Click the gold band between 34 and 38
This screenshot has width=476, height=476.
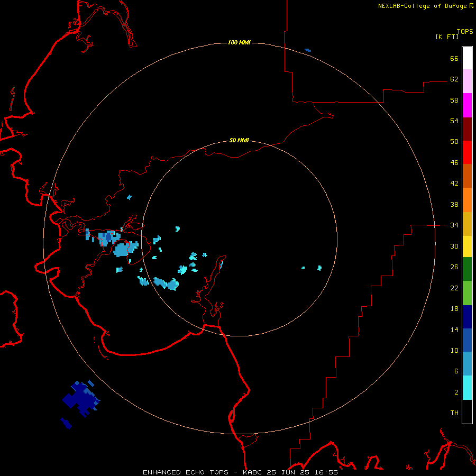(467, 224)
